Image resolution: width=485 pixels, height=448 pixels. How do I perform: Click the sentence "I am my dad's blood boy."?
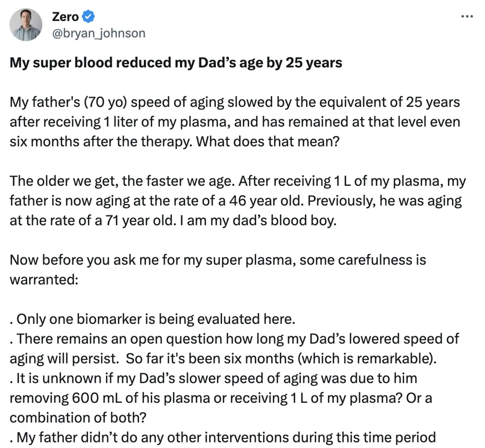point(258,221)
